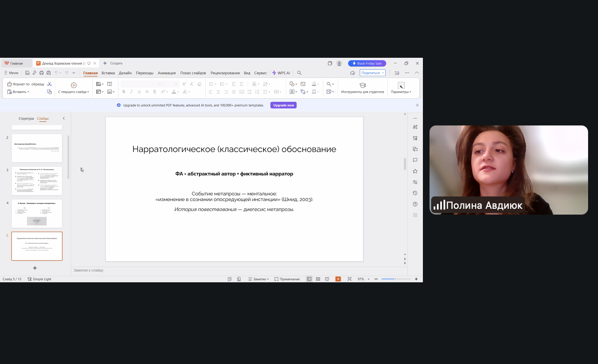Add a new slide with the plus icon
Screen dimensions: 598x364
(x=35, y=268)
